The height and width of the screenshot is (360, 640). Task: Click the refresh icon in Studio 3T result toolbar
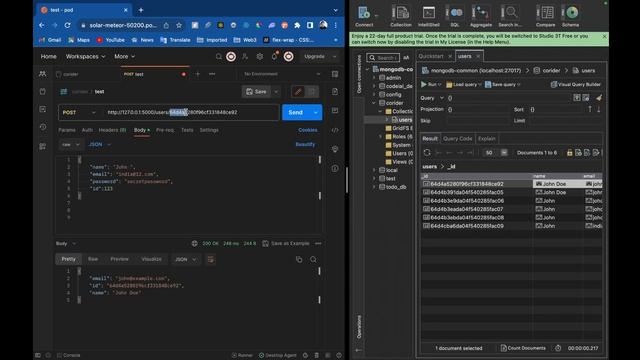(x=427, y=152)
